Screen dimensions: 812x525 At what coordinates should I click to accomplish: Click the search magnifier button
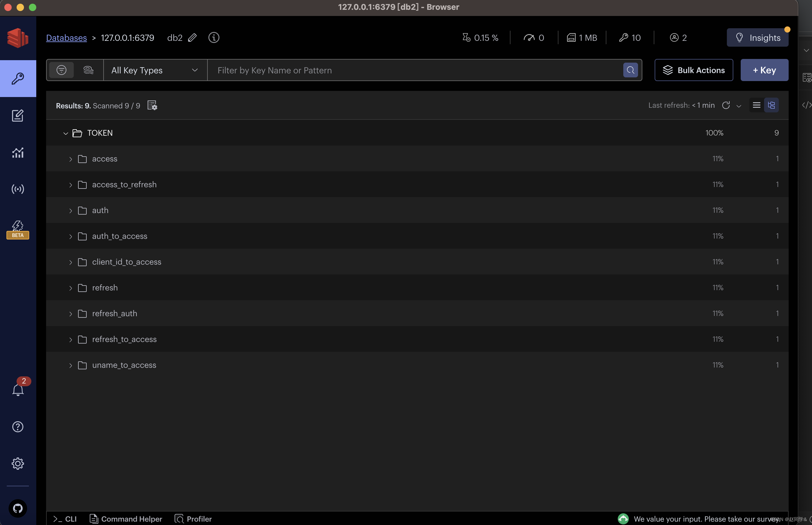click(630, 70)
